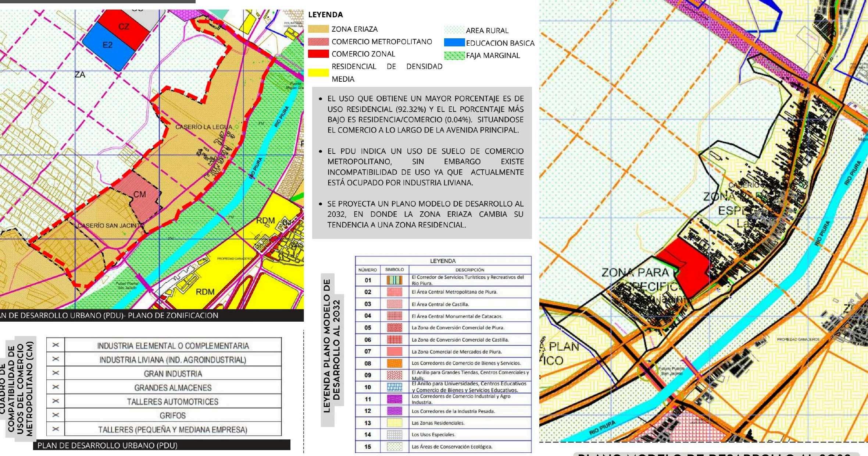Screen dimensions: 868x456
Task: Click the 'CASERÍO LA LEGUA' map label
Action: click(x=204, y=127)
